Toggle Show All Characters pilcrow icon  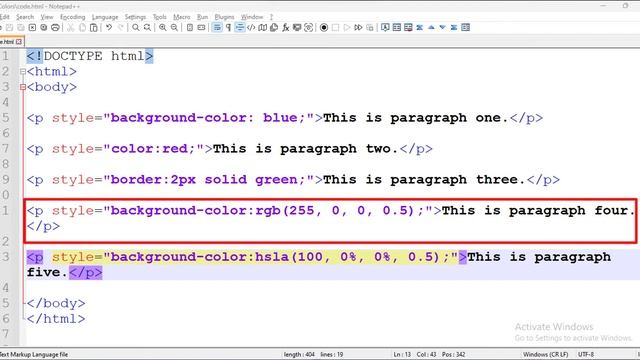228,27
